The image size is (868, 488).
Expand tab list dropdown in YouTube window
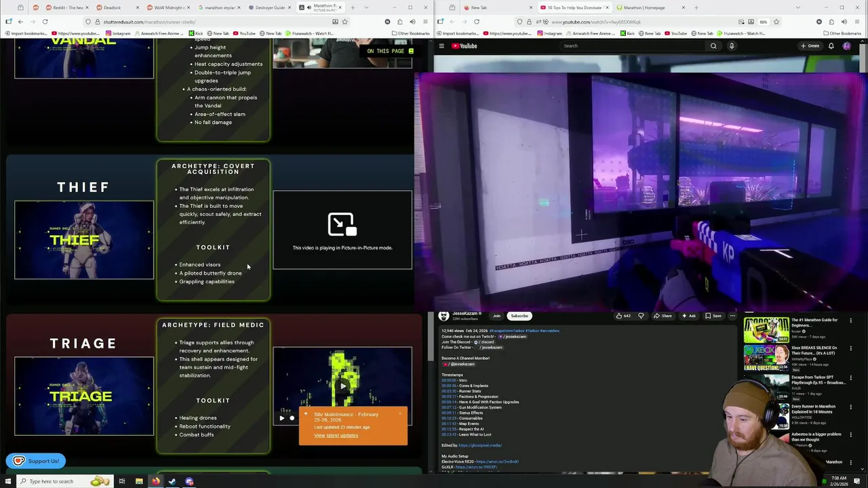[797, 7]
